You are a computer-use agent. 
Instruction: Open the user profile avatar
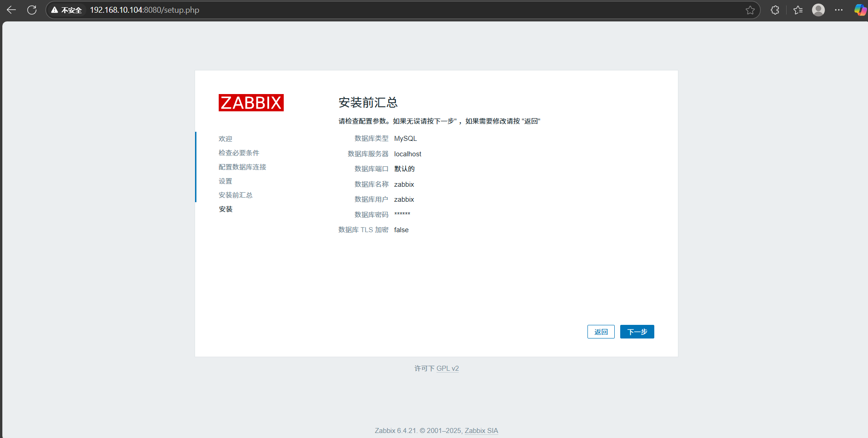[818, 10]
